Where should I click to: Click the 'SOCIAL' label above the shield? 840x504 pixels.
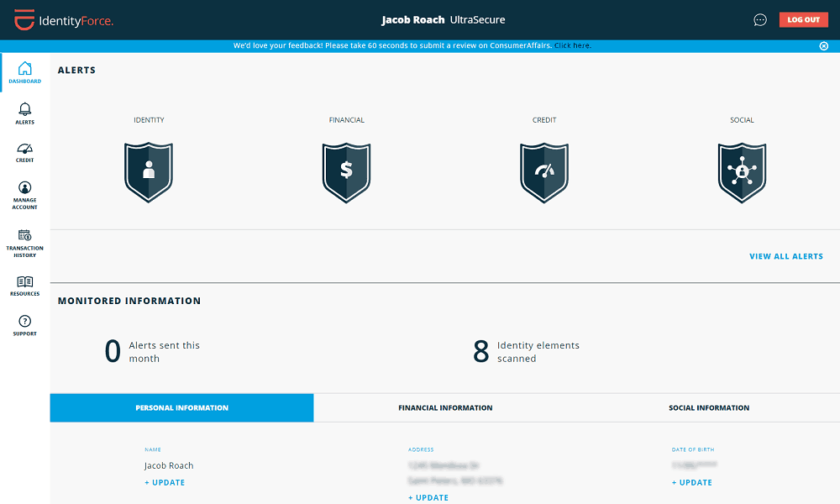742,120
